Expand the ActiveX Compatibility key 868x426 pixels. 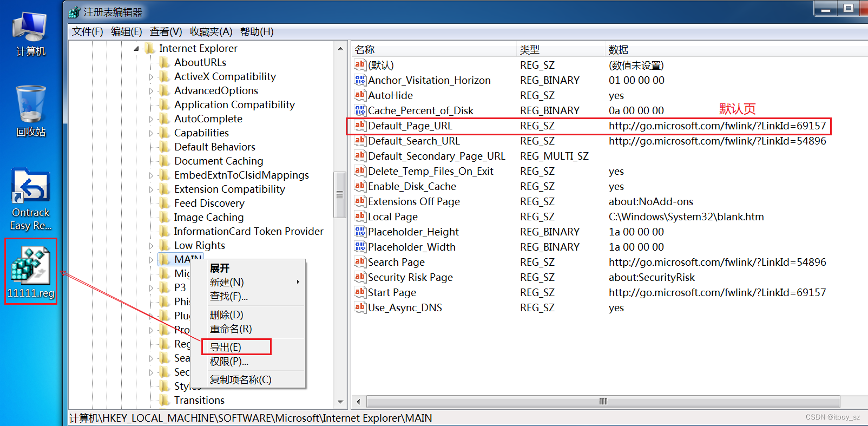pos(152,77)
